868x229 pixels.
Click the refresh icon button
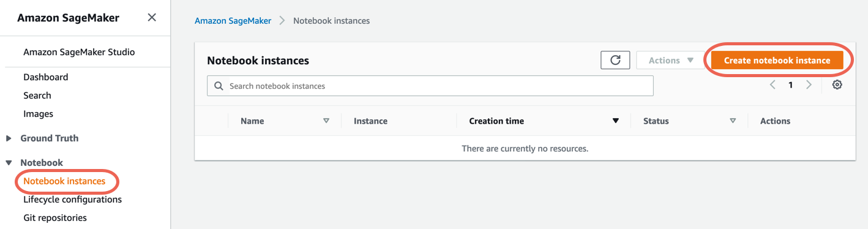[615, 60]
